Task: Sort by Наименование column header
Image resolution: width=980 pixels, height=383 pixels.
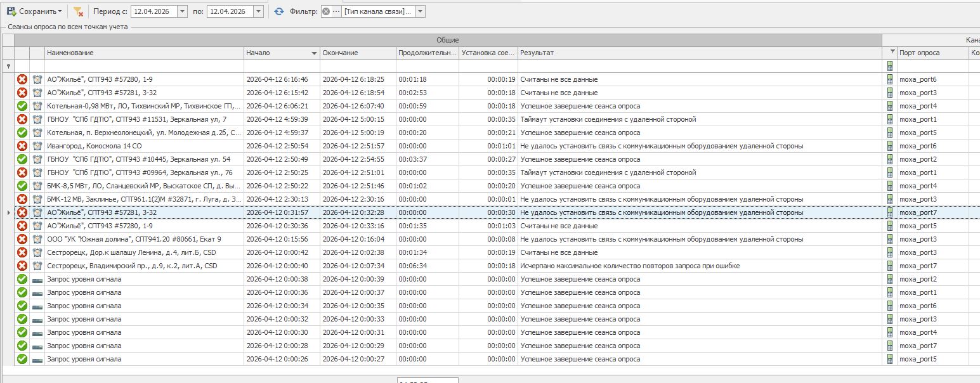Action: click(143, 53)
